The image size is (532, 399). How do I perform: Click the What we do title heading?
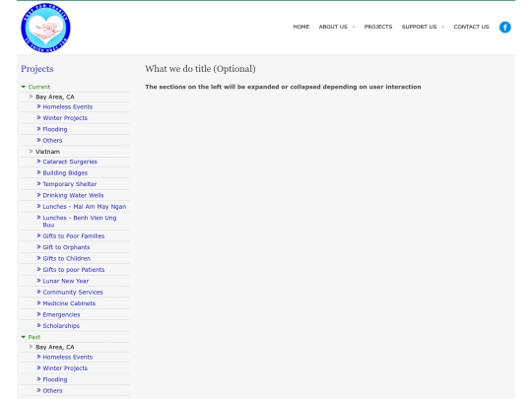200,69
